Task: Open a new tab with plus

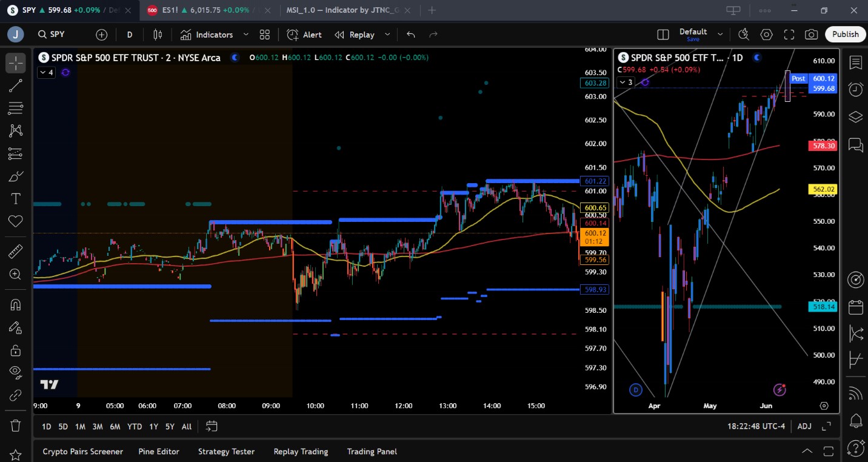Action: tap(432, 10)
